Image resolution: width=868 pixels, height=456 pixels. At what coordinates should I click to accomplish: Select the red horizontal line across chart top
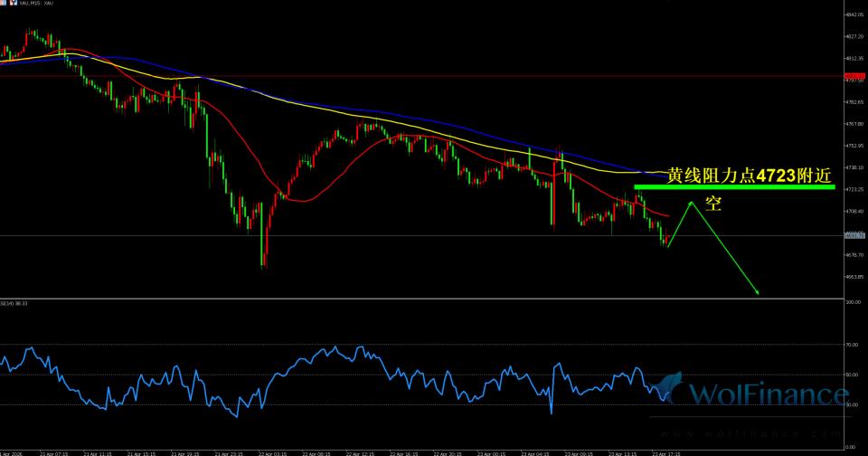click(x=362, y=76)
